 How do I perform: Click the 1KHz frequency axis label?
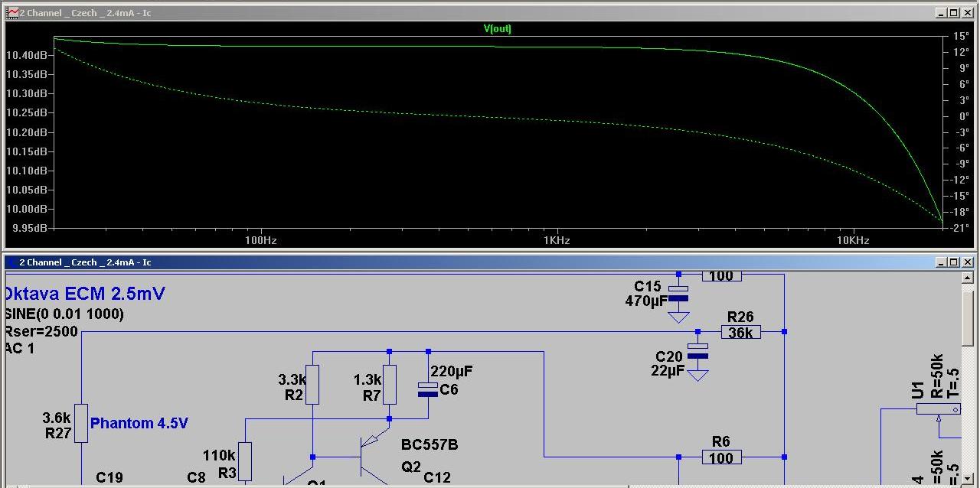click(x=557, y=240)
